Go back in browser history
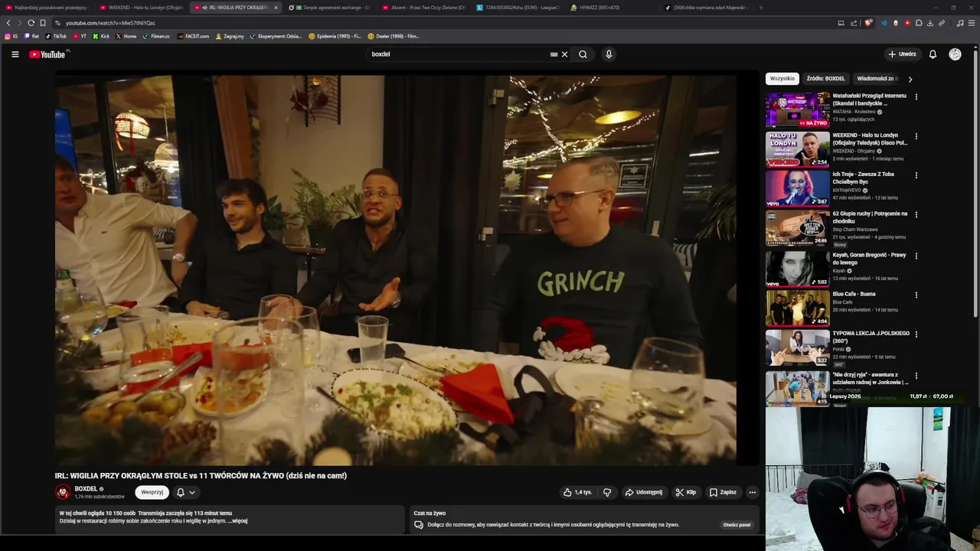The image size is (980, 551). point(8,23)
